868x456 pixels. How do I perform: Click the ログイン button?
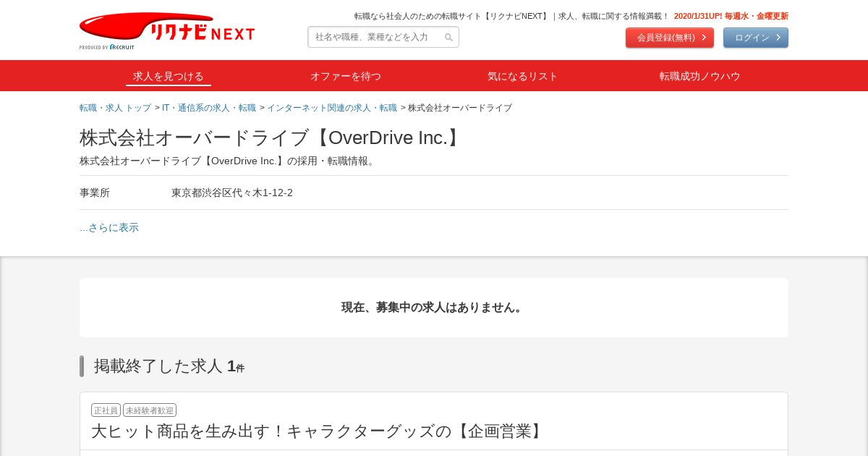[756, 38]
